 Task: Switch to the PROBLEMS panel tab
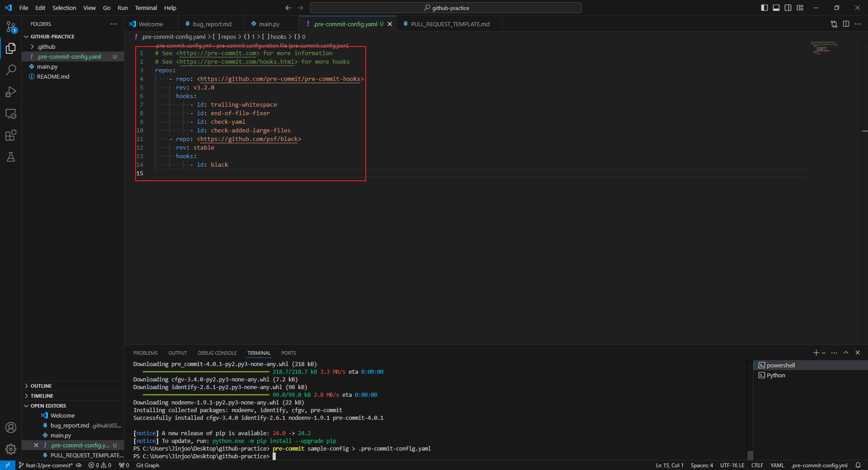pyautogui.click(x=146, y=353)
